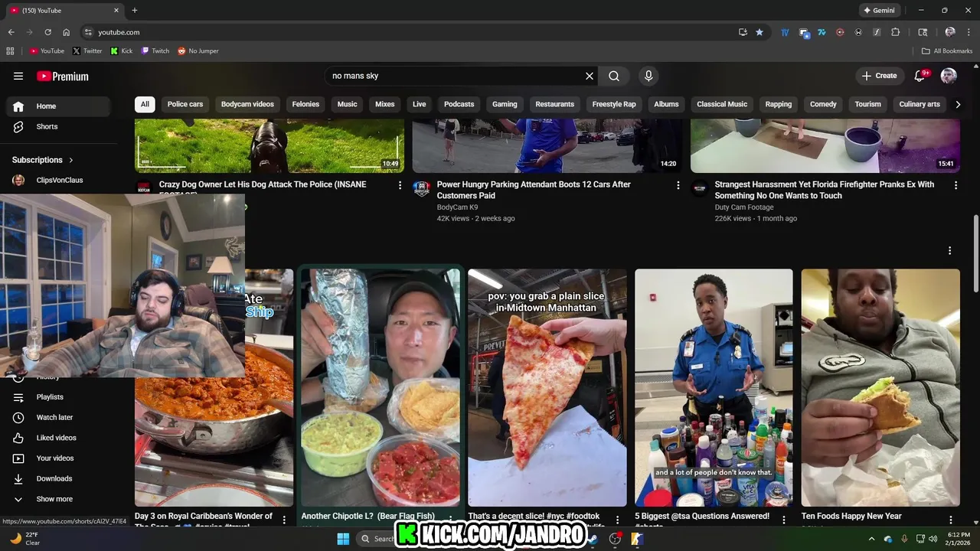Open the Duty Cam Footage channel link

click(744, 207)
